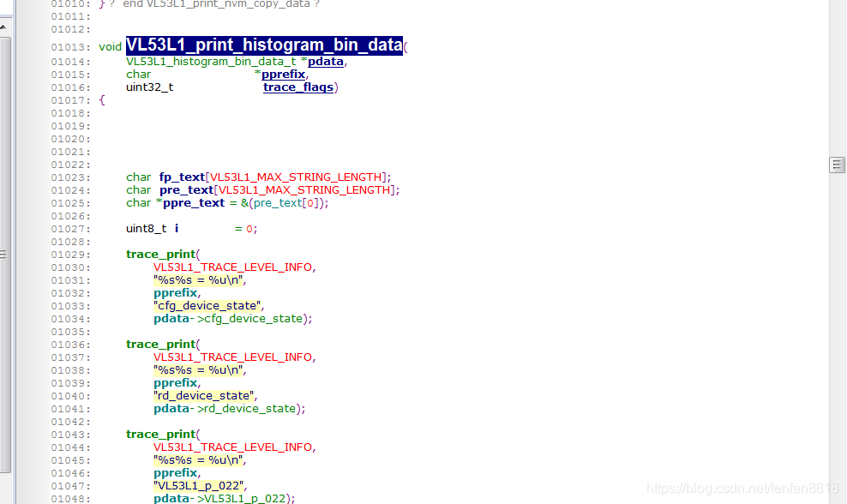Image resolution: width=847 pixels, height=504 pixels.
Task: Click trace_print call on line 01029
Action: tap(160, 255)
